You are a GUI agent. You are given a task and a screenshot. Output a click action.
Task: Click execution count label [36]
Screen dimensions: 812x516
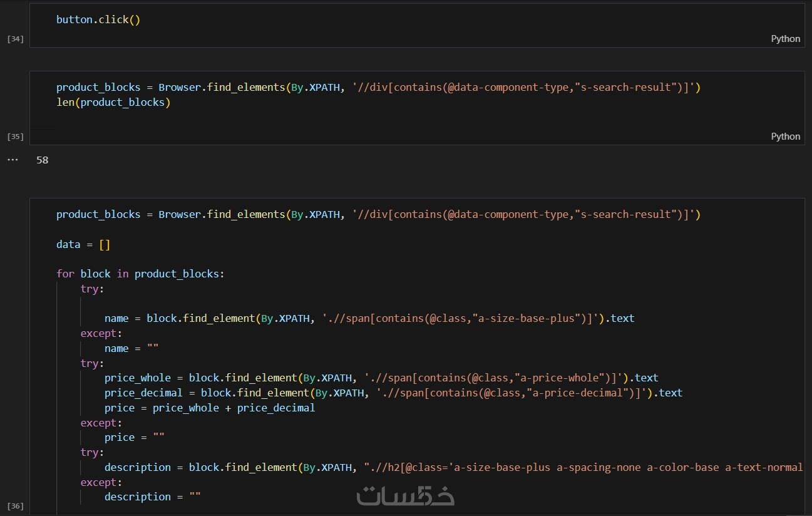coord(15,505)
